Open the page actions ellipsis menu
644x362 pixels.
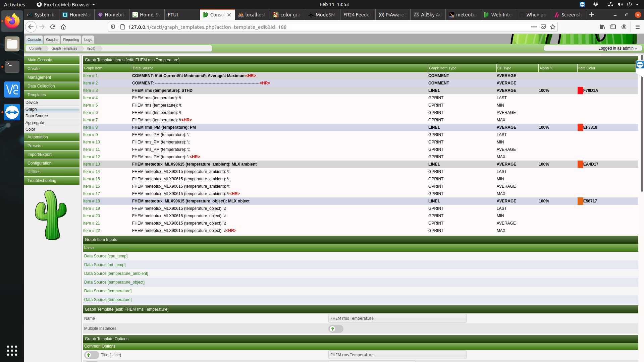coord(534,27)
